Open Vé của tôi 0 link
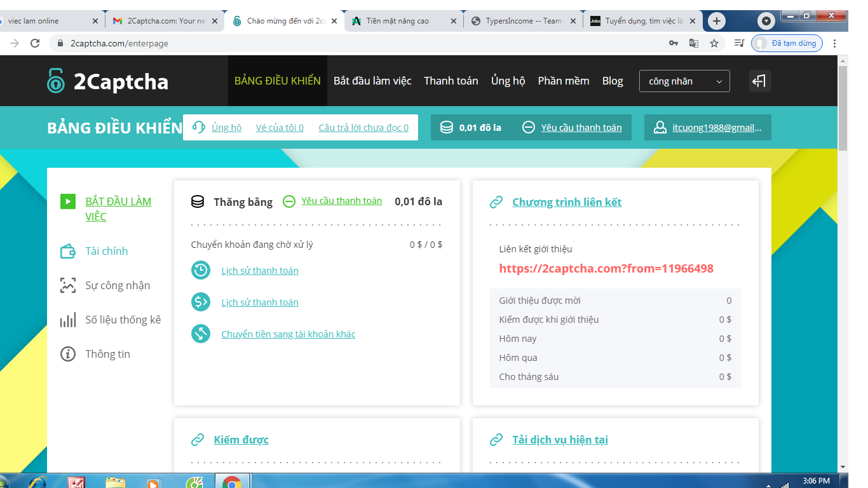 [280, 128]
